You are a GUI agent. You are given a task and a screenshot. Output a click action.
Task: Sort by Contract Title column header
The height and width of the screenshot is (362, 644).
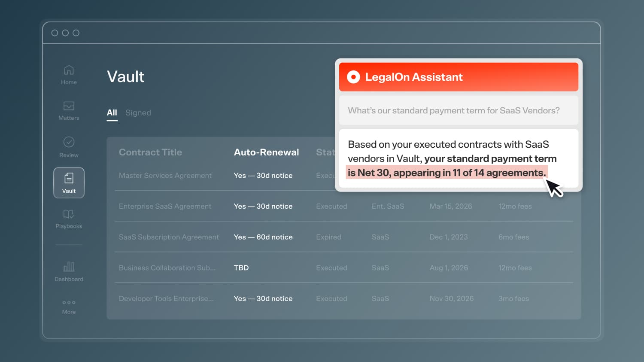click(x=150, y=152)
